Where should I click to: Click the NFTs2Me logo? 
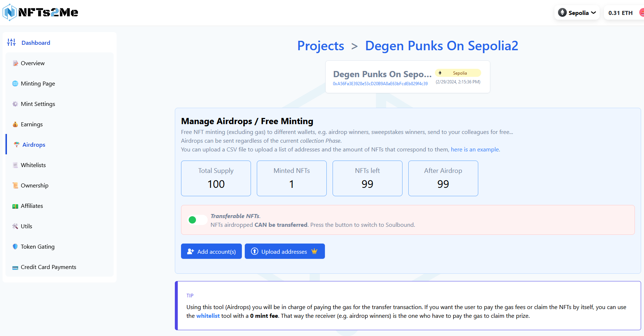pos(40,12)
